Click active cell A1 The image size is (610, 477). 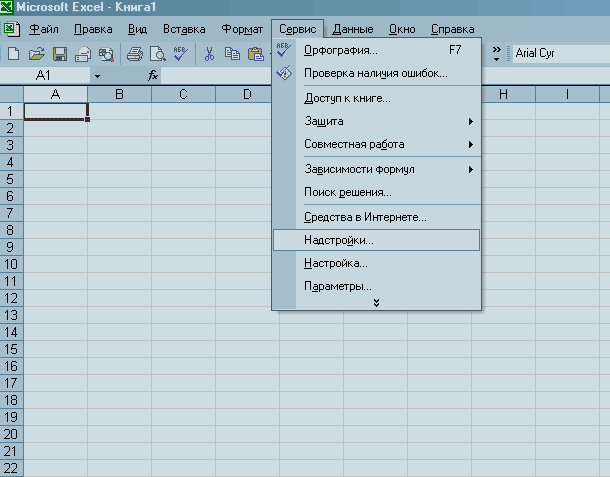[x=56, y=111]
